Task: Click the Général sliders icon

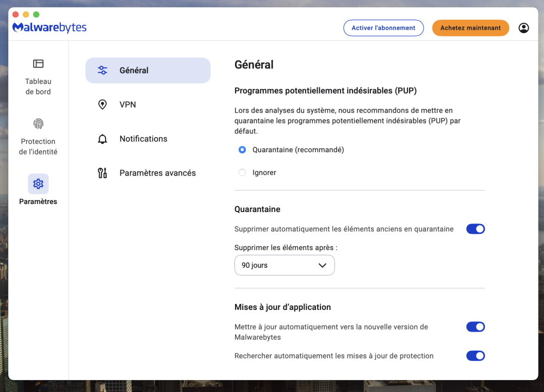Action: 102,70
